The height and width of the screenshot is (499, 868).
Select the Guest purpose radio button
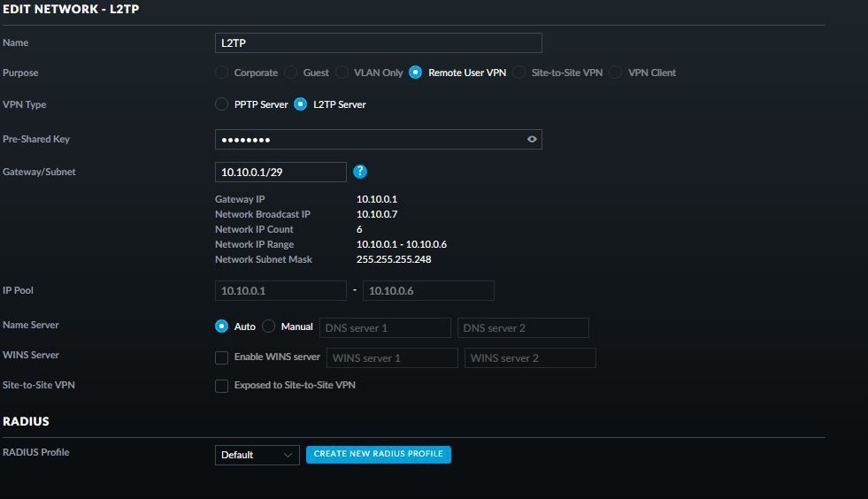291,73
